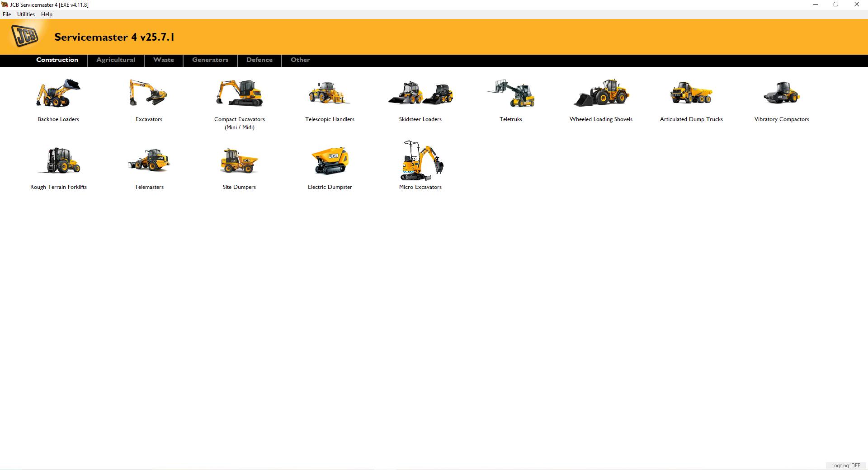Click the Vibratory Compactors label

782,119
